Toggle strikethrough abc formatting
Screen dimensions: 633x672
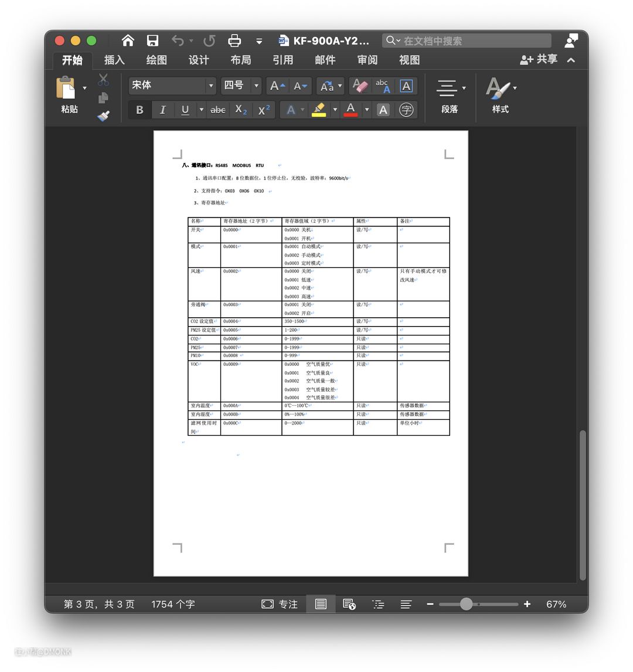pyautogui.click(x=217, y=110)
